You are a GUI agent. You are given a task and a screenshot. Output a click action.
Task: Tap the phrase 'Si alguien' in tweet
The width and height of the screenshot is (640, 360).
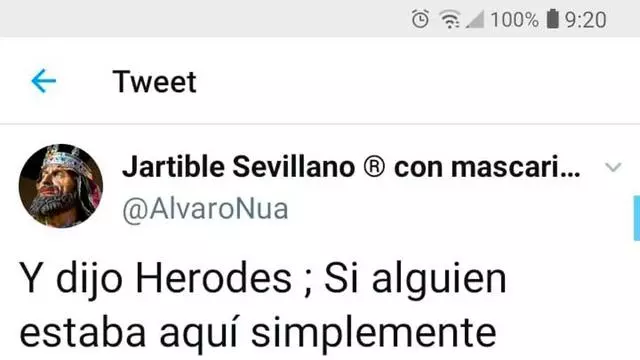415,280
